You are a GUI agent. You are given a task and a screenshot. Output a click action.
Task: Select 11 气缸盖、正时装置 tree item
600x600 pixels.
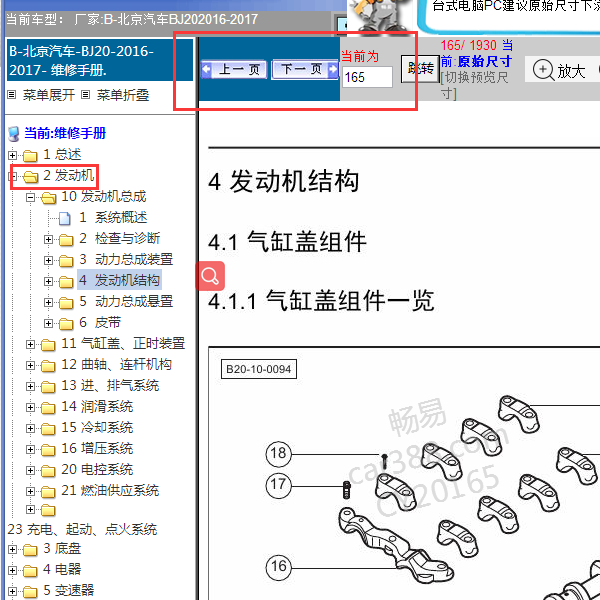[x=123, y=343]
